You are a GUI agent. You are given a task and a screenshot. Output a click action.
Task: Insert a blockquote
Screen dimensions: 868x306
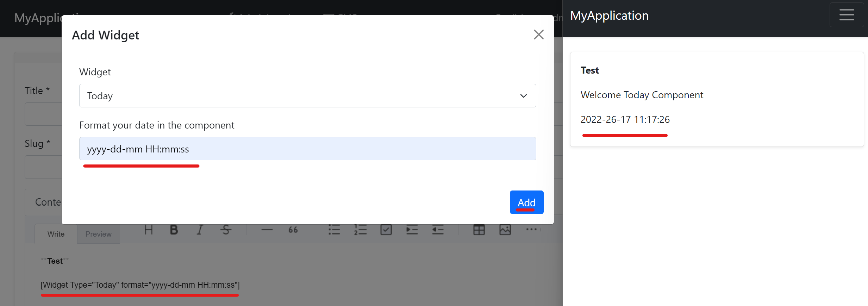293,230
